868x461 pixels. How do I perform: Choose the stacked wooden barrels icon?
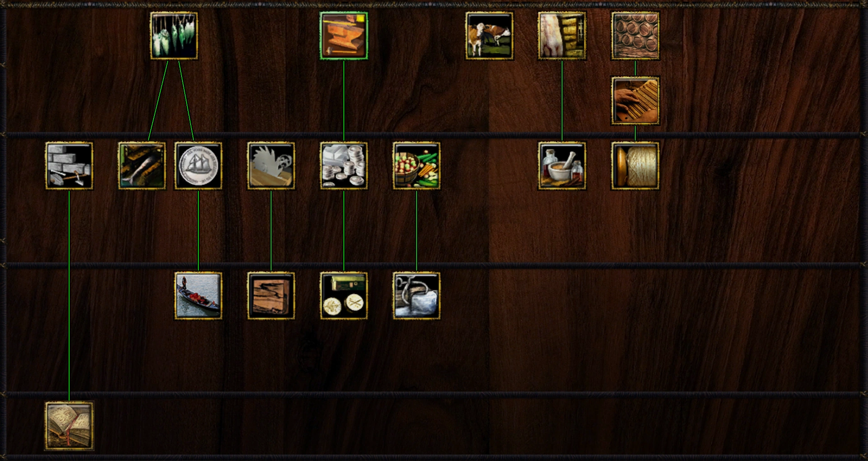pos(635,36)
